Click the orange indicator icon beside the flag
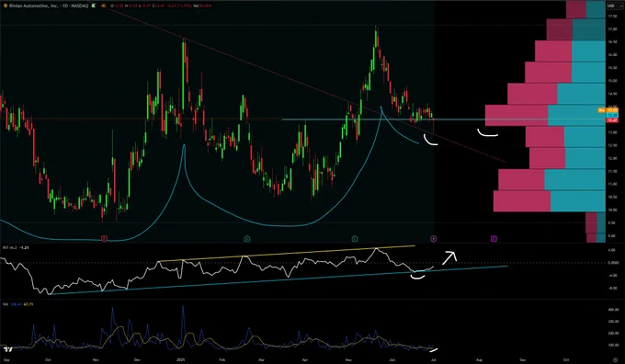625x364 pixels. coord(103,6)
